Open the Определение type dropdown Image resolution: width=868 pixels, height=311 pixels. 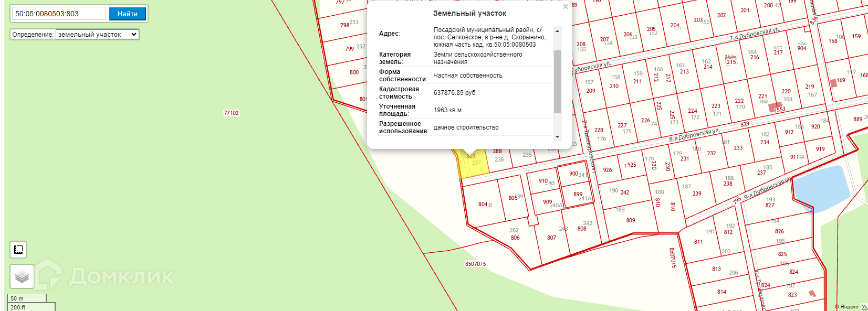[97, 35]
